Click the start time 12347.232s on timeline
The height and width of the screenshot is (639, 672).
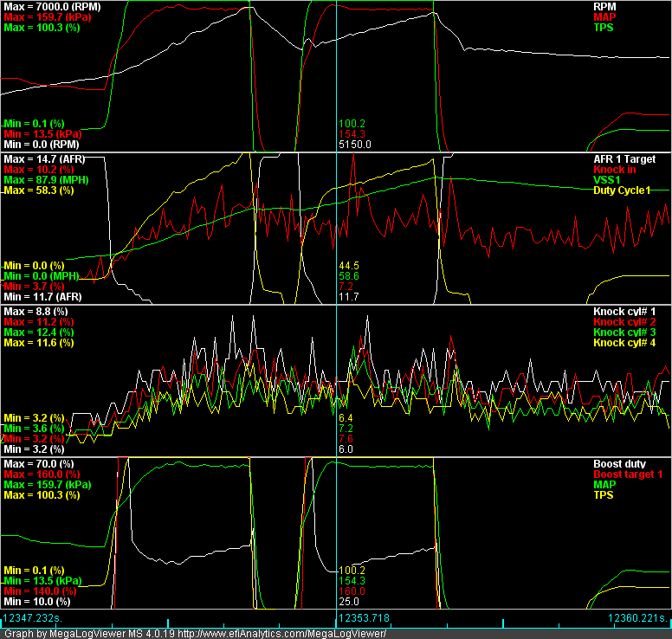(34, 618)
